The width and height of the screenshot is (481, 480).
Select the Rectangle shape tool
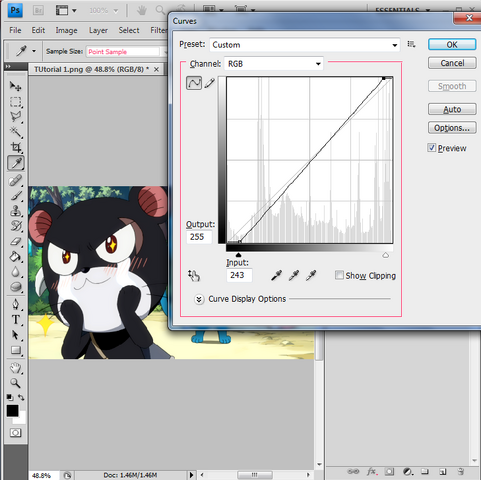[x=15, y=350]
